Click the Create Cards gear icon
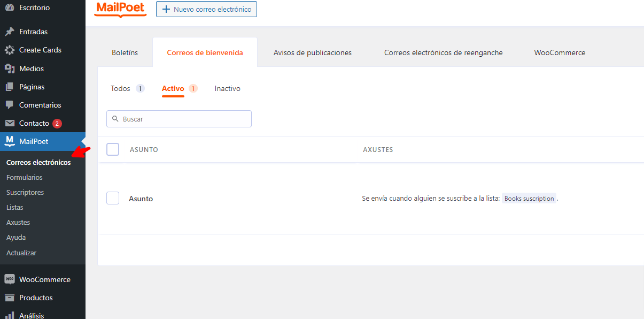Image resolution: width=644 pixels, height=319 pixels. pyautogui.click(x=10, y=50)
